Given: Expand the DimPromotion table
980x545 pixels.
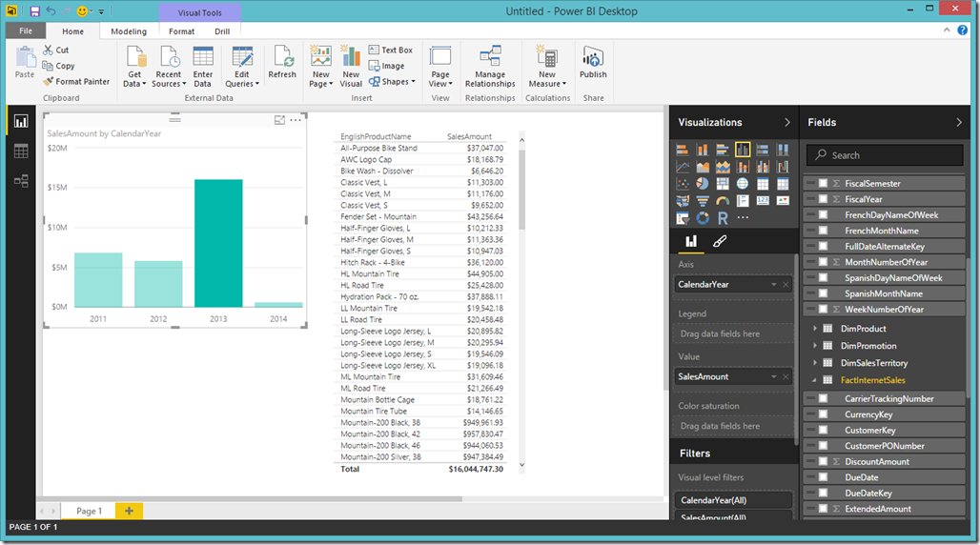Looking at the screenshot, I should [x=814, y=346].
